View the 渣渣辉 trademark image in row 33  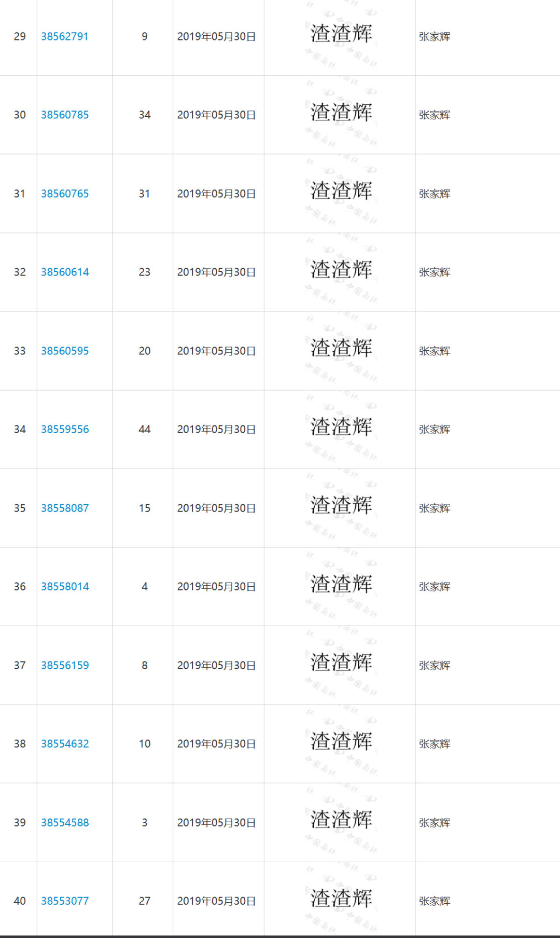point(341,349)
